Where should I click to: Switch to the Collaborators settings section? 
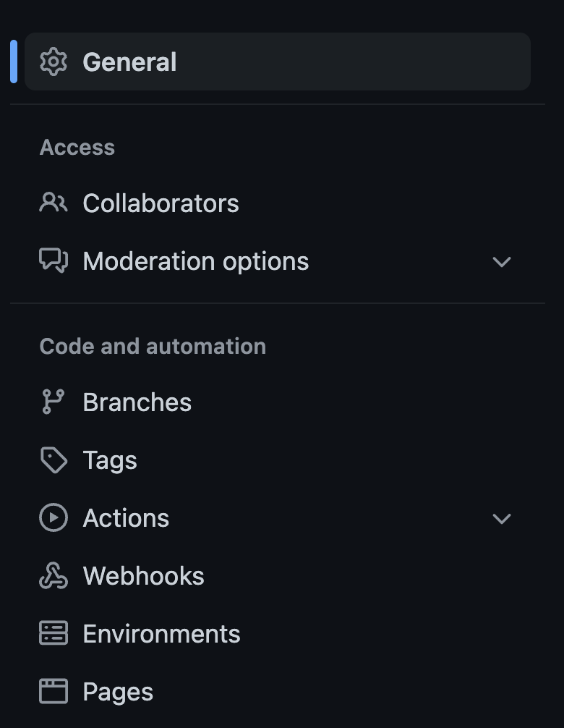coord(161,203)
